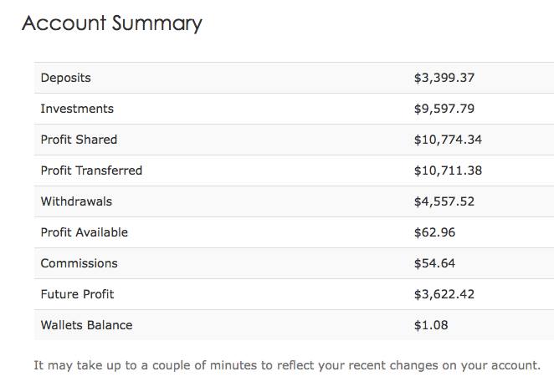Viewport: 554px width, 392px height.
Task: Select the Profit Available label
Action: click(x=84, y=232)
